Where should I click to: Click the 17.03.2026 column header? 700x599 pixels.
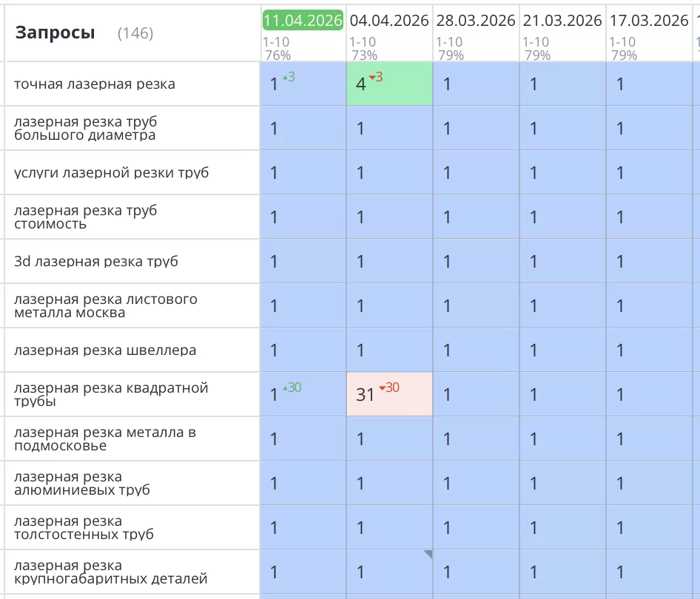(x=649, y=20)
